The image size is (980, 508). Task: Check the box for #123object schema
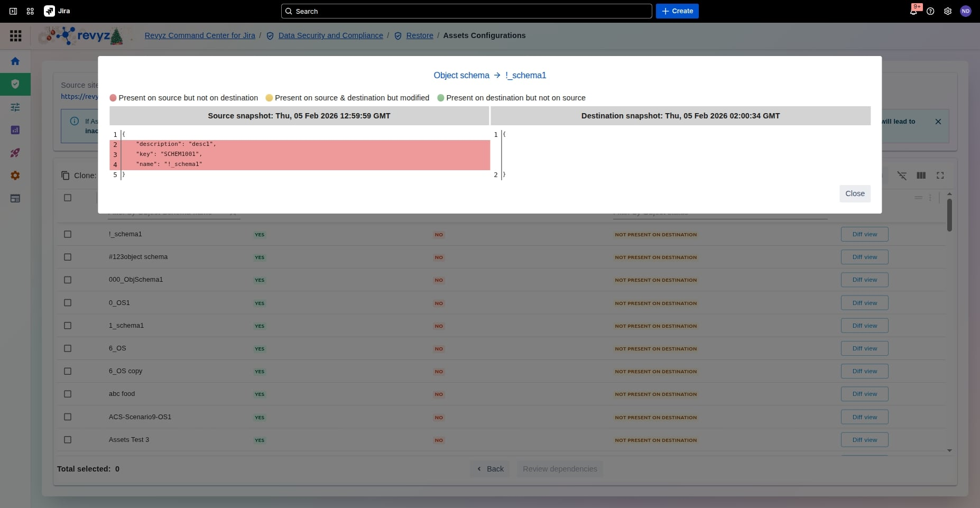[68, 257]
